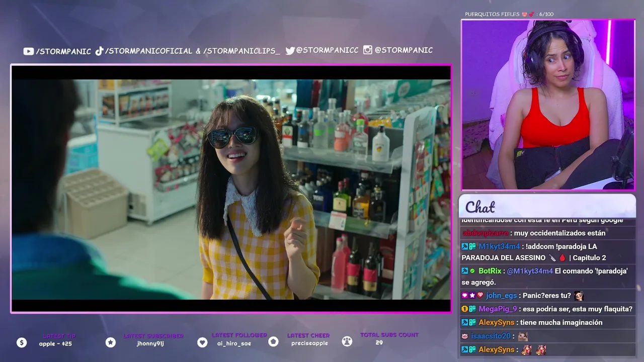The width and height of the screenshot is (644, 362).
Task: Click the moderator badge on the !addcom message
Action: coord(465,246)
